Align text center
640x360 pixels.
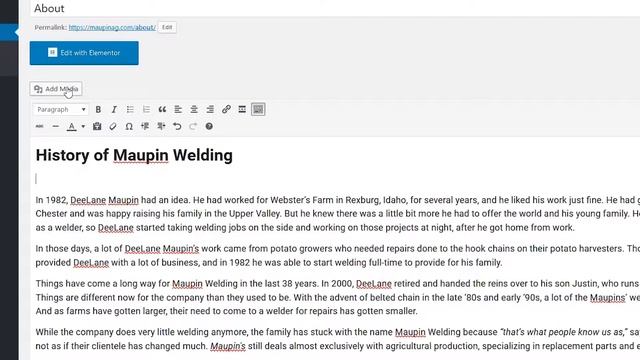pyautogui.click(x=194, y=109)
